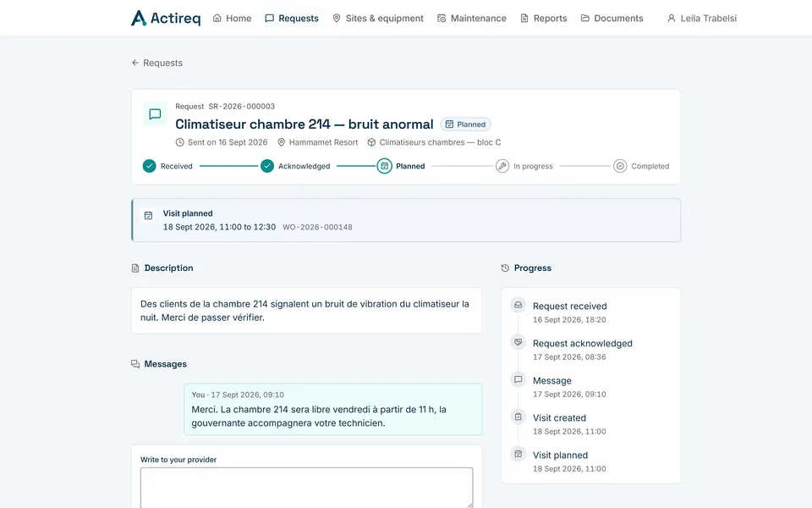
Task: Click the clock icon beside Sent on date
Action: point(179,142)
